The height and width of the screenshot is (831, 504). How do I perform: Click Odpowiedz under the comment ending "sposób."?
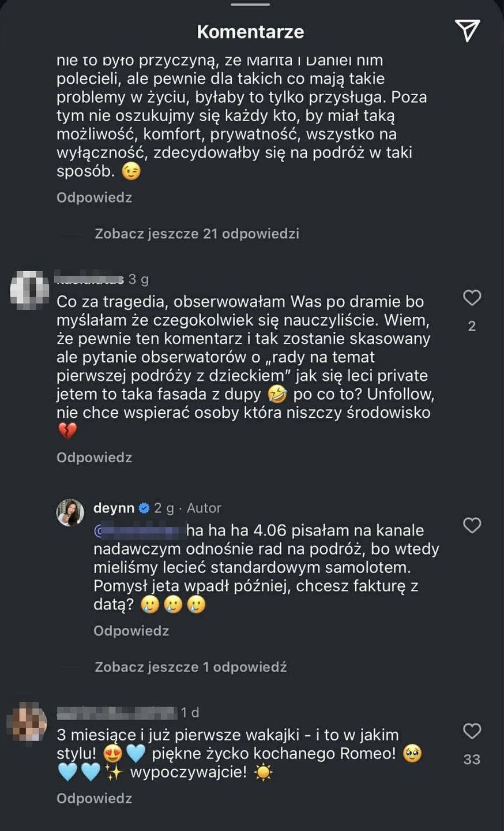coord(94,198)
